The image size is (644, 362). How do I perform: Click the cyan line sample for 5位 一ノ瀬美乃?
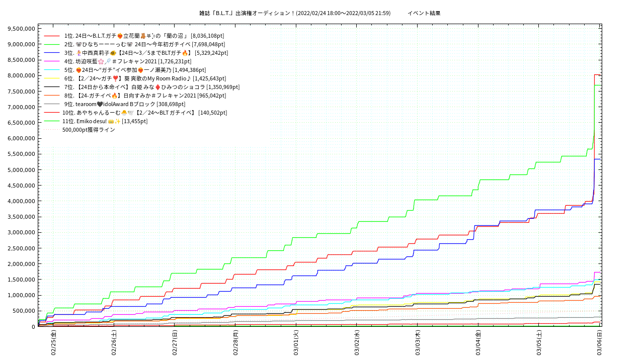tap(52, 70)
